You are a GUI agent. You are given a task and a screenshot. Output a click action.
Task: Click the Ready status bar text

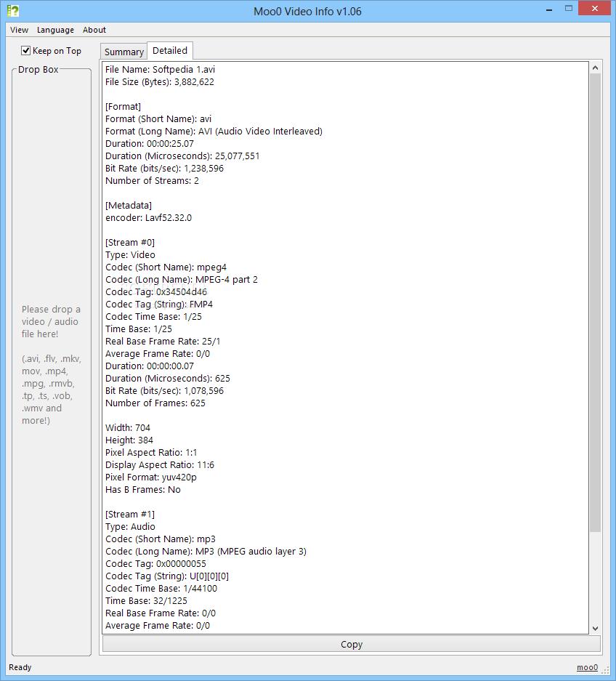[20, 667]
